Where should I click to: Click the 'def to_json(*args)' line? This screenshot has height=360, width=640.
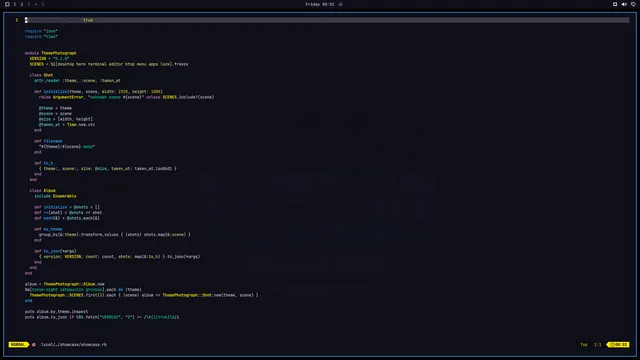point(55,251)
